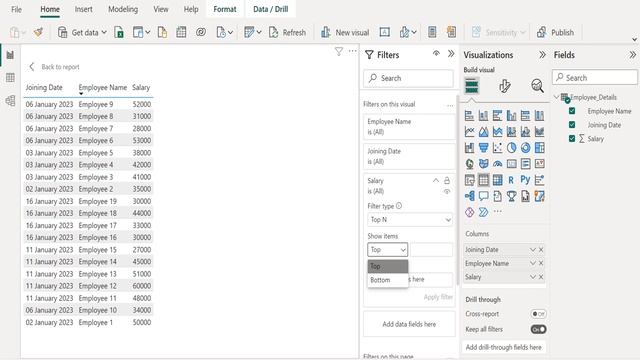Select the decomposition tree visual icon
This screenshot has height=360, width=640.
pos(470,196)
